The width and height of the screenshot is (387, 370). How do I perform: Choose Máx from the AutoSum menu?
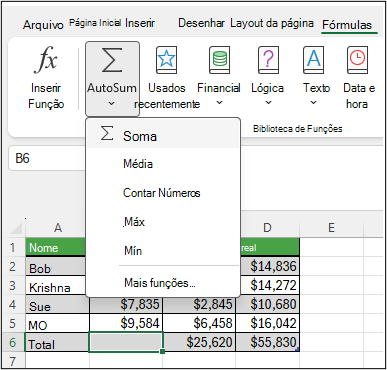click(134, 222)
